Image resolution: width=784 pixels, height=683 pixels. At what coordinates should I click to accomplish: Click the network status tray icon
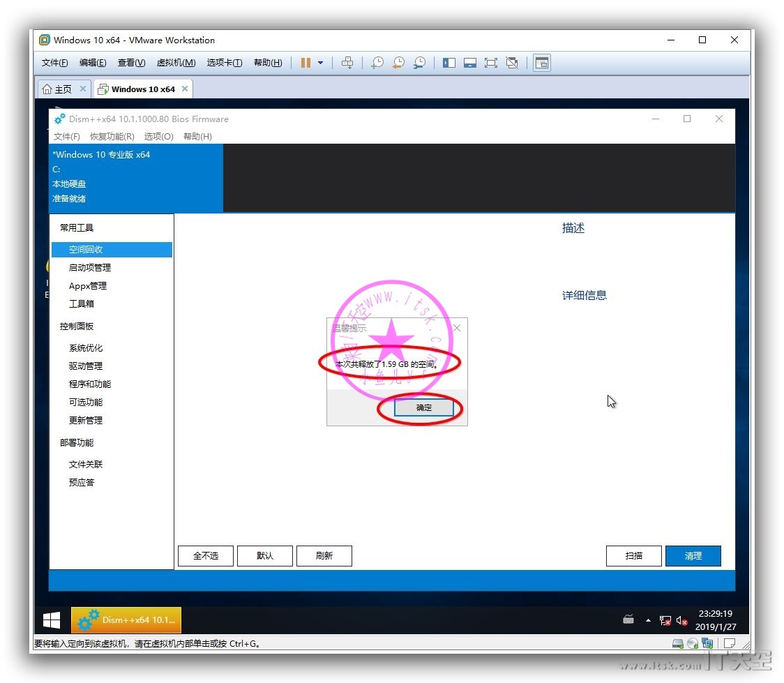click(665, 620)
